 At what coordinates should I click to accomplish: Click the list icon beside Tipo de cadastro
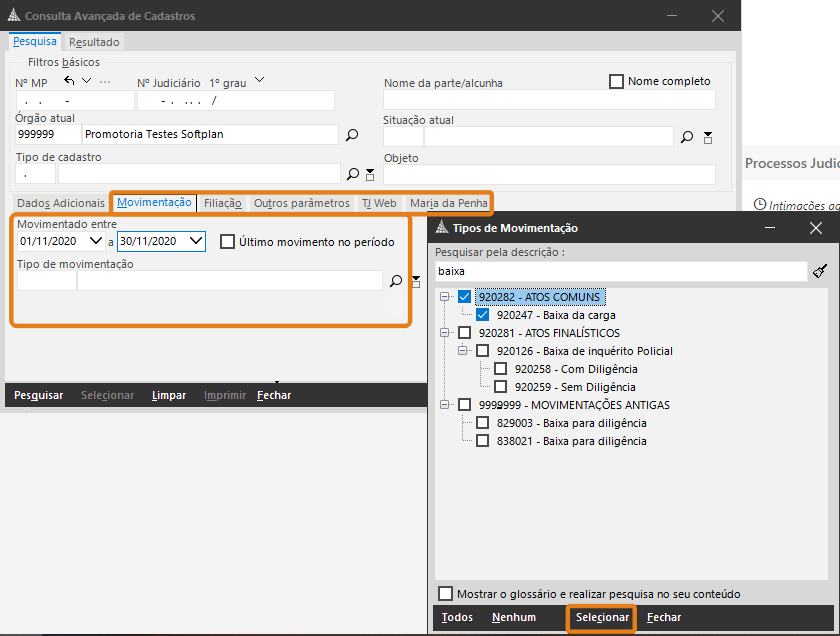click(x=370, y=174)
